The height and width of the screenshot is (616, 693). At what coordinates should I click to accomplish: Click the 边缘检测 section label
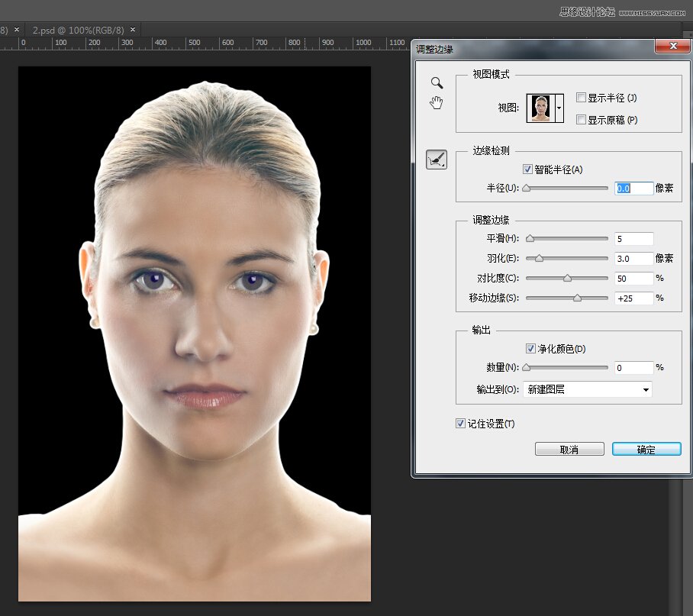pyautogui.click(x=491, y=150)
